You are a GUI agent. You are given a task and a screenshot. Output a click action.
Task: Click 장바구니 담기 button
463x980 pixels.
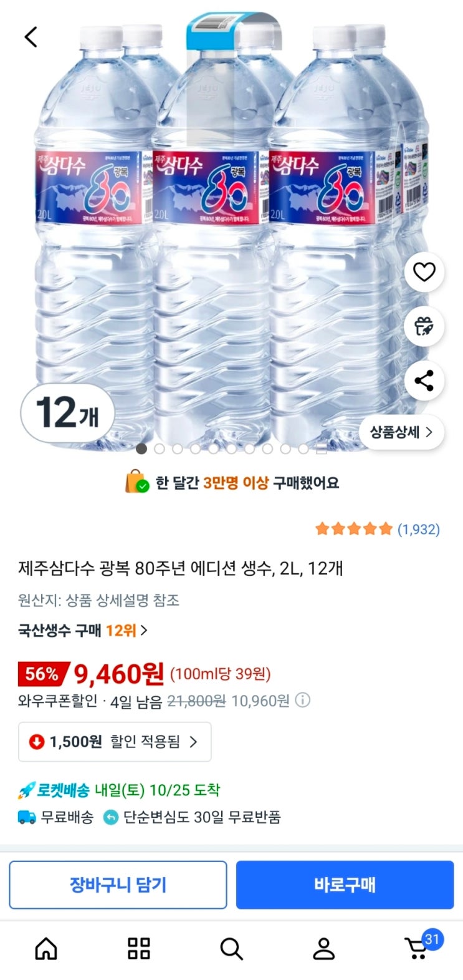pyautogui.click(x=118, y=885)
